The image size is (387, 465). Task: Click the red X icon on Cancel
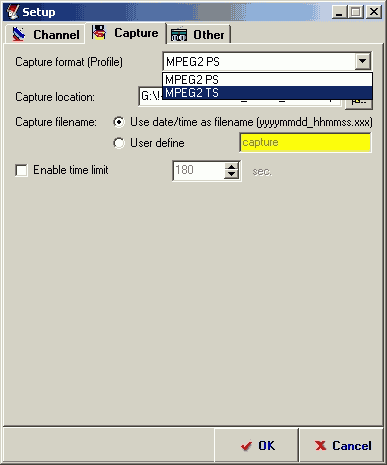click(320, 445)
